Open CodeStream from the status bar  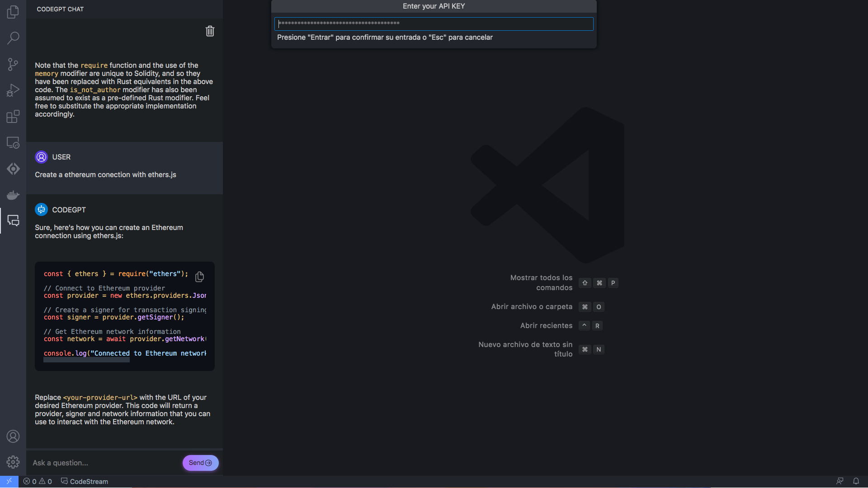click(x=85, y=482)
